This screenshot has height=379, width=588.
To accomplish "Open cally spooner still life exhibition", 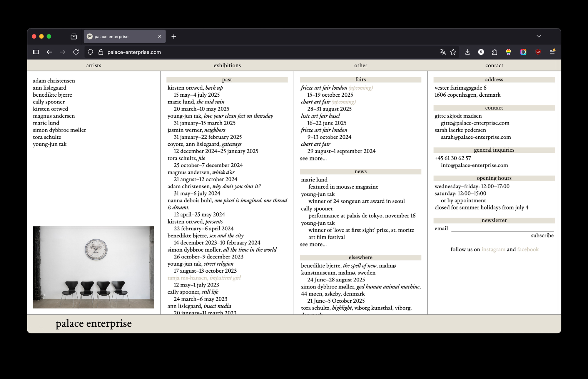I will (193, 292).
